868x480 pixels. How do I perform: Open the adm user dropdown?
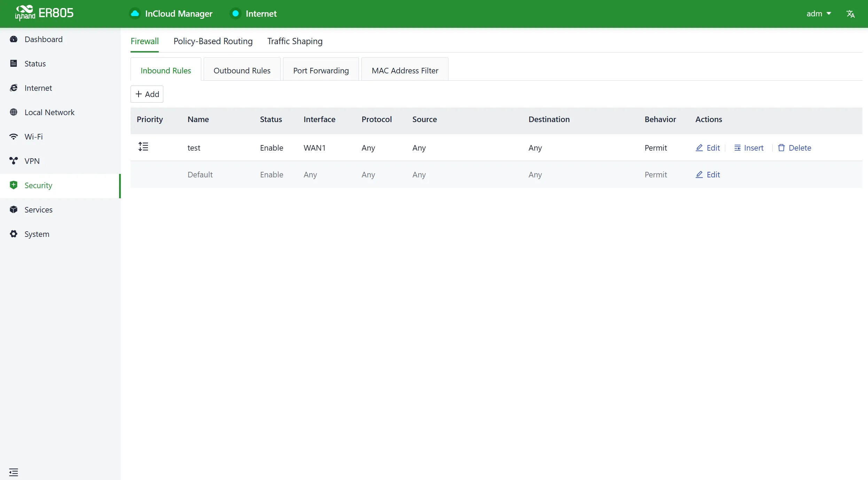819,14
